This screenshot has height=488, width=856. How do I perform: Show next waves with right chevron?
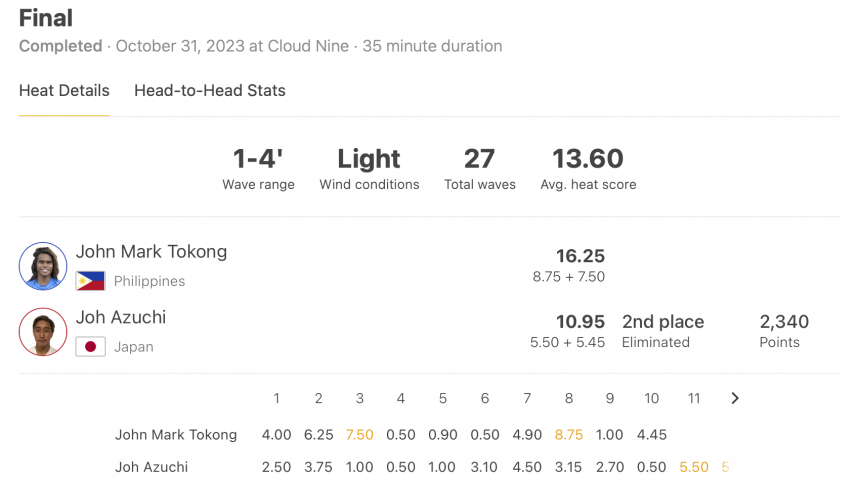[x=735, y=398]
